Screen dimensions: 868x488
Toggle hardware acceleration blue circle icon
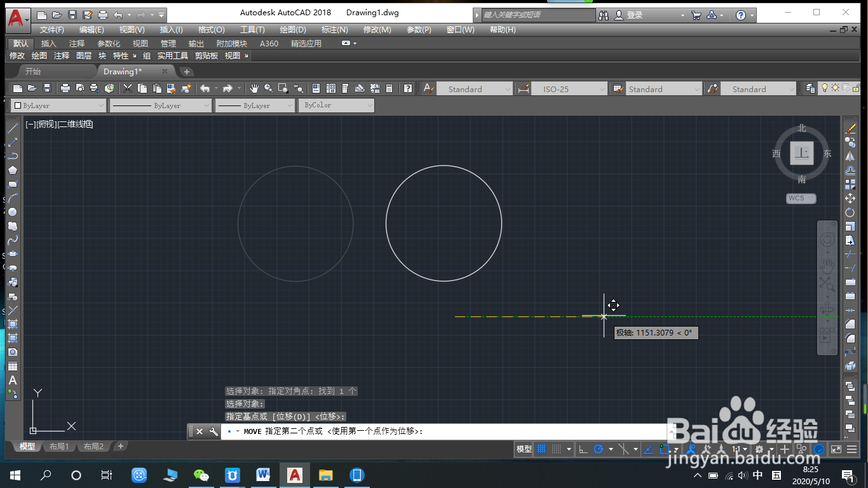820,449
